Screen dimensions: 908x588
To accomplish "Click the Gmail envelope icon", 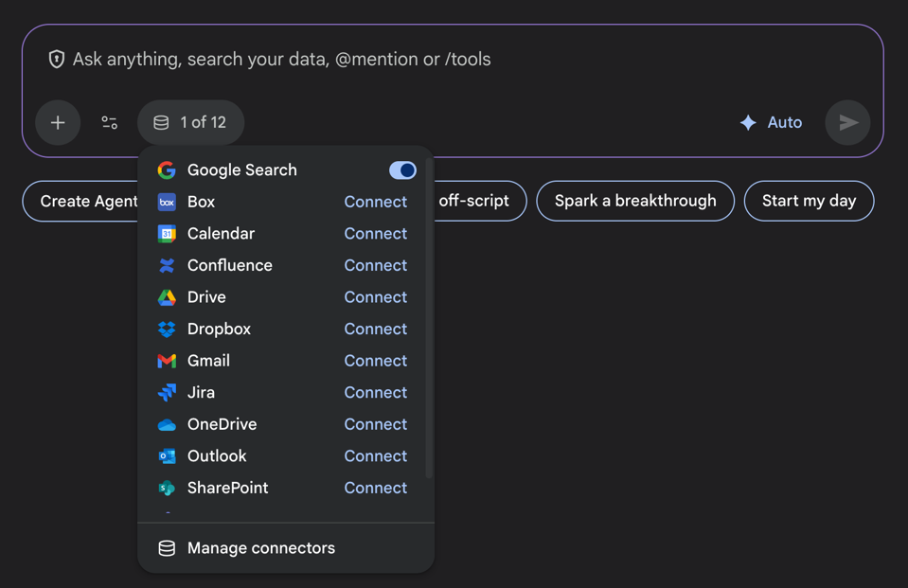I will 167,361.
